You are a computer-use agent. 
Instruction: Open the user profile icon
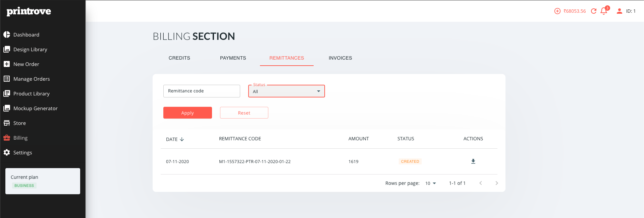tap(619, 11)
